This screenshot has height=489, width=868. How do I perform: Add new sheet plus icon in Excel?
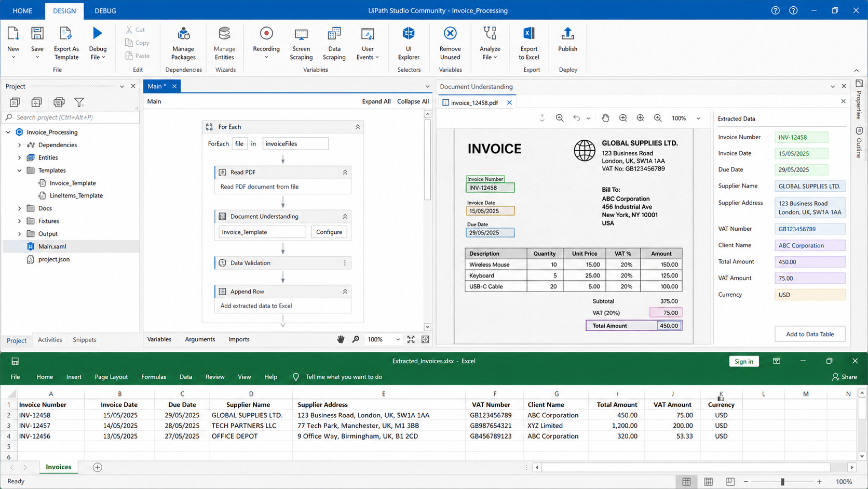coord(97,467)
